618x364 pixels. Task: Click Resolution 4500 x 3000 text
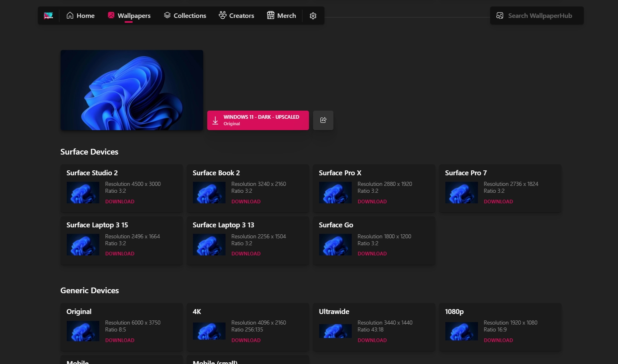133,184
